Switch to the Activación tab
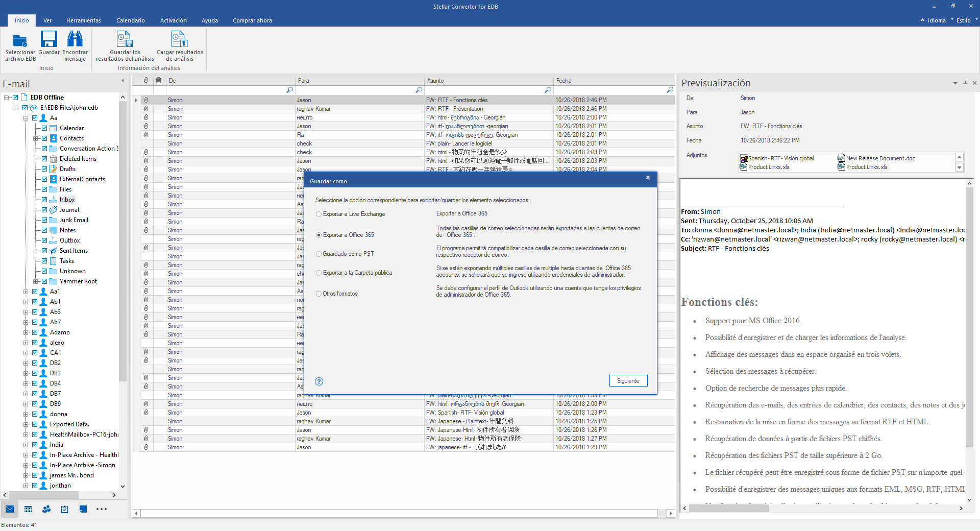 (174, 20)
